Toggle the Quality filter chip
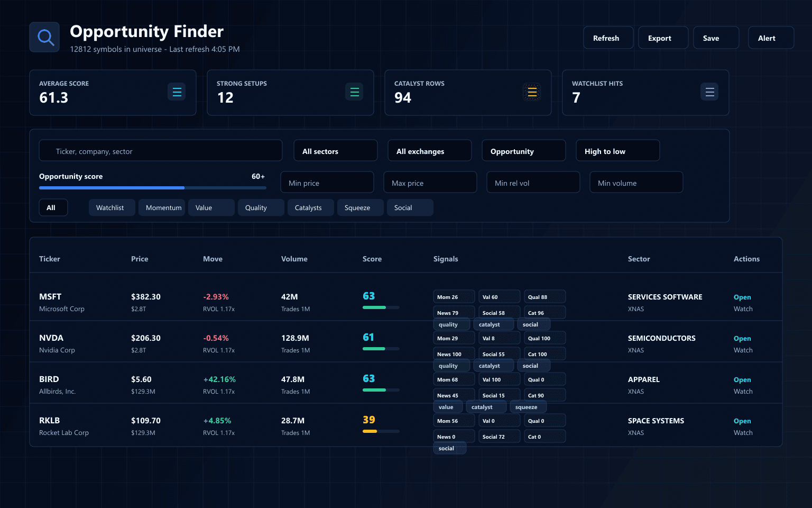This screenshot has width=812, height=508. [x=261, y=207]
